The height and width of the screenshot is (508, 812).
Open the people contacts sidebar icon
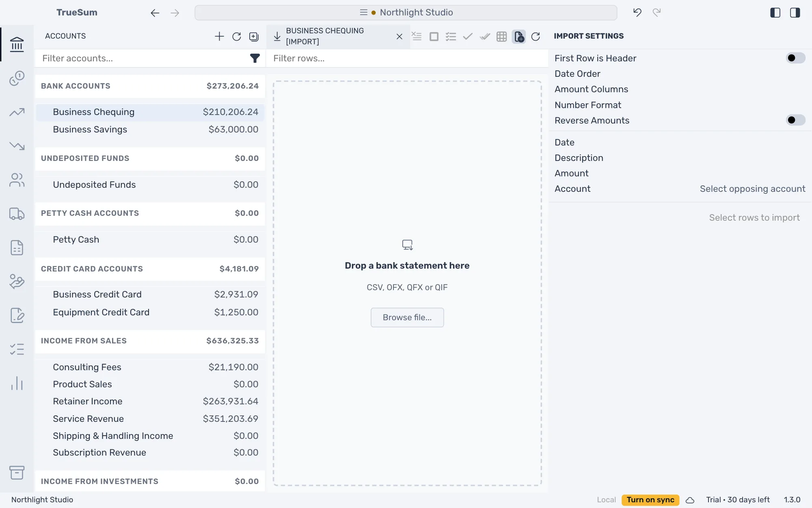(17, 180)
